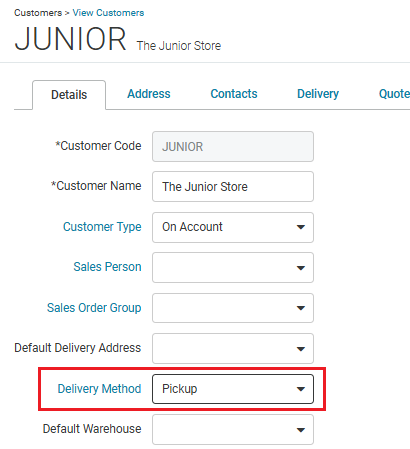This screenshot has width=410, height=449.
Task: Open the Sales Order Group dropdown
Action: coord(233,308)
